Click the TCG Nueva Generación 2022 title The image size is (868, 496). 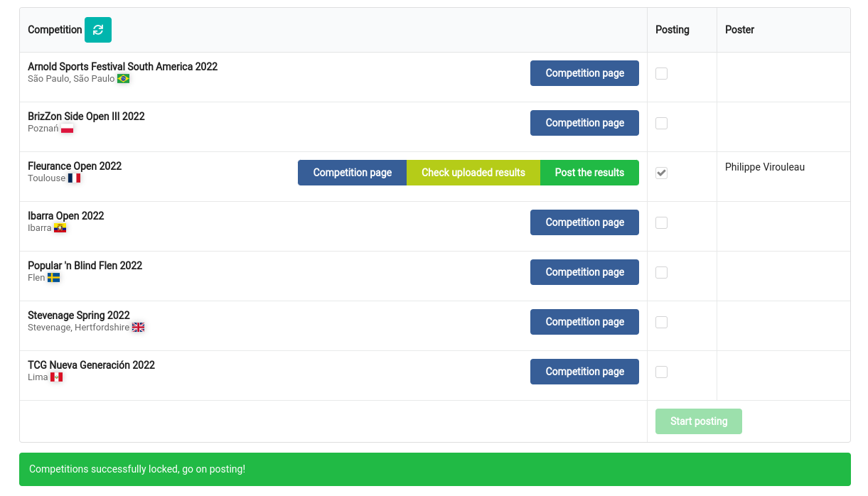coord(91,365)
